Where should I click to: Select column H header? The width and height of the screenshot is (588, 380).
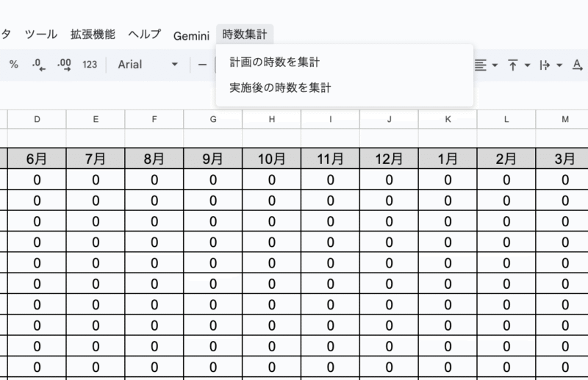[271, 119]
